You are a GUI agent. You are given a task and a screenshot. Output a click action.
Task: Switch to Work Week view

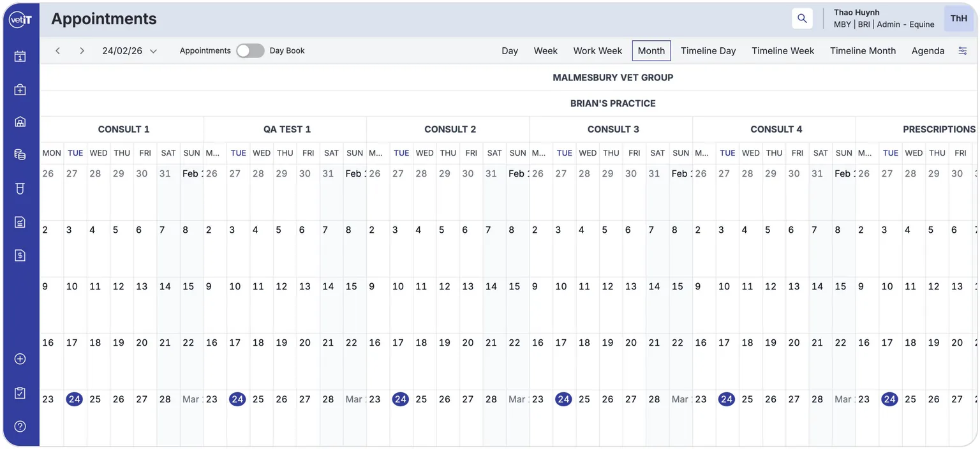pyautogui.click(x=598, y=51)
